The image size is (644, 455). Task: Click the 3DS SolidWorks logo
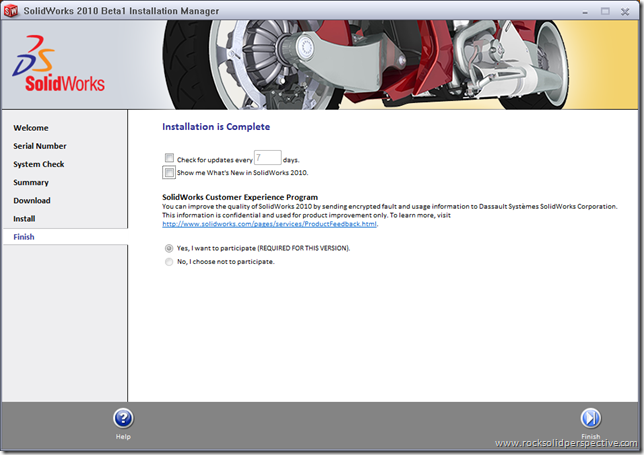(58, 64)
